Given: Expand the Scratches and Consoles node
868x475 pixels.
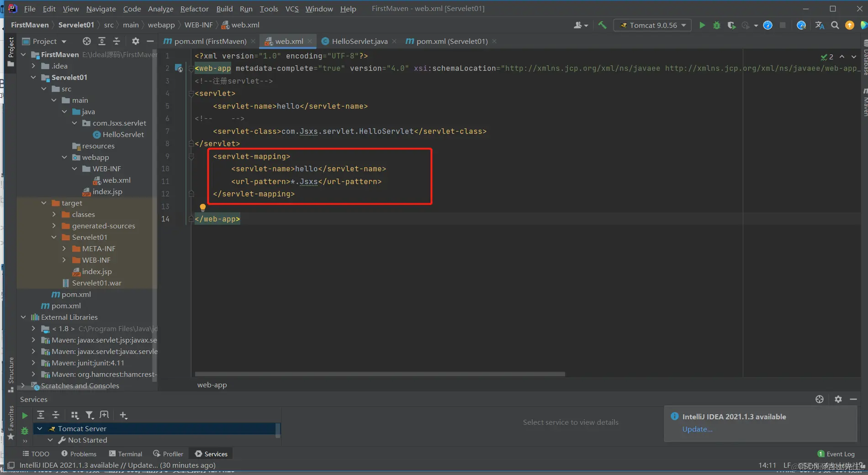Looking at the screenshot, I should (23, 385).
